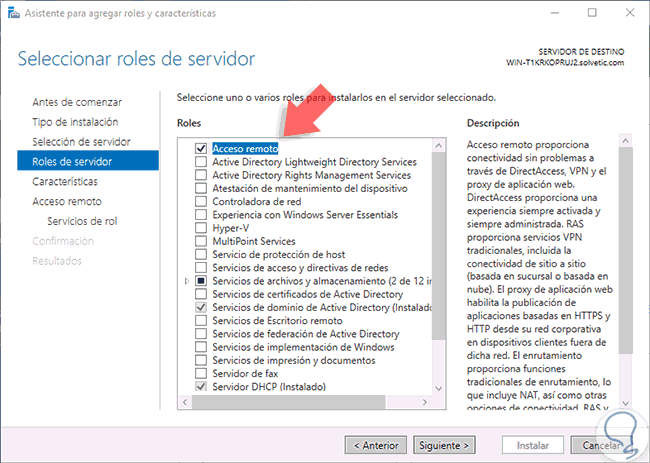
Task: Close the wizard window
Action: coord(630,13)
